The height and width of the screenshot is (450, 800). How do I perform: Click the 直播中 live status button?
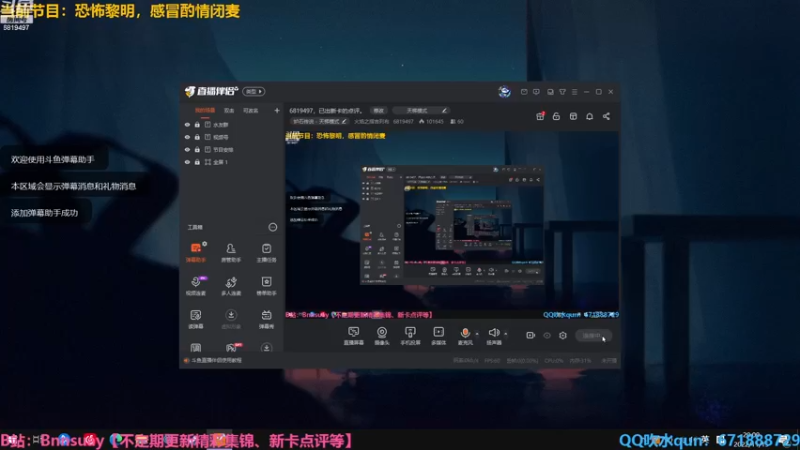[x=593, y=335]
